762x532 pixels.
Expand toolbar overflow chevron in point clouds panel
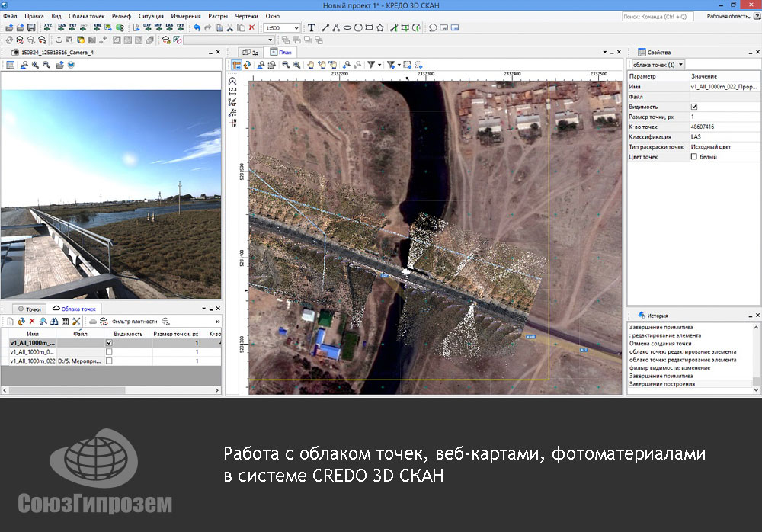(218, 322)
